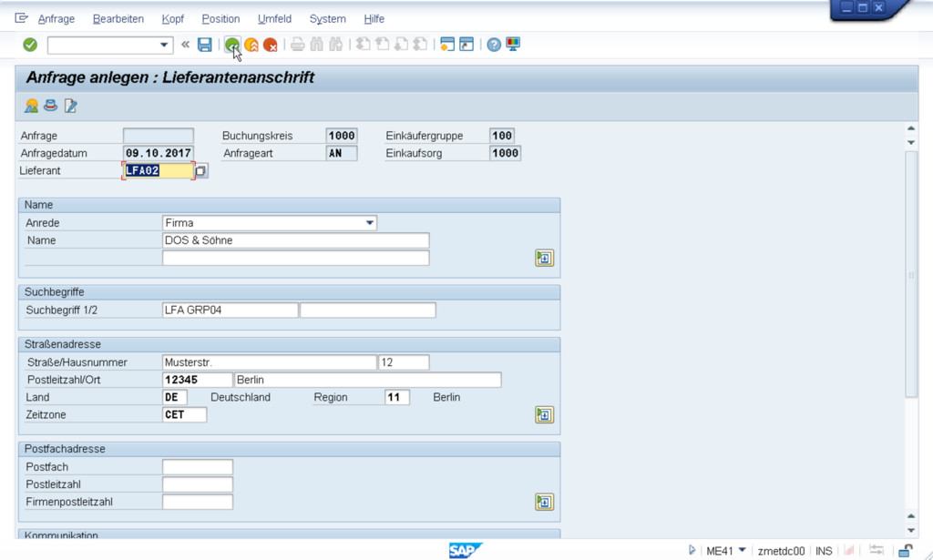
Task: Expand more fields in the Name section
Action: tap(544, 258)
